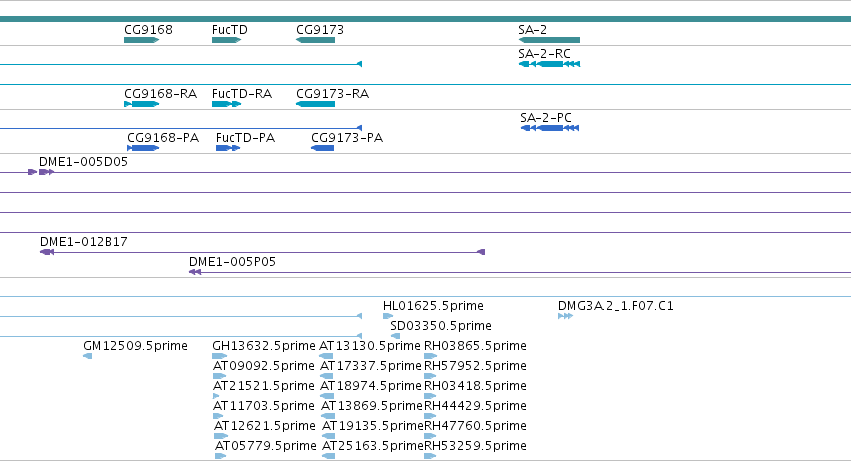851x461 pixels.
Task: Select the DME1-012B17 clone line
Action: 263,252
